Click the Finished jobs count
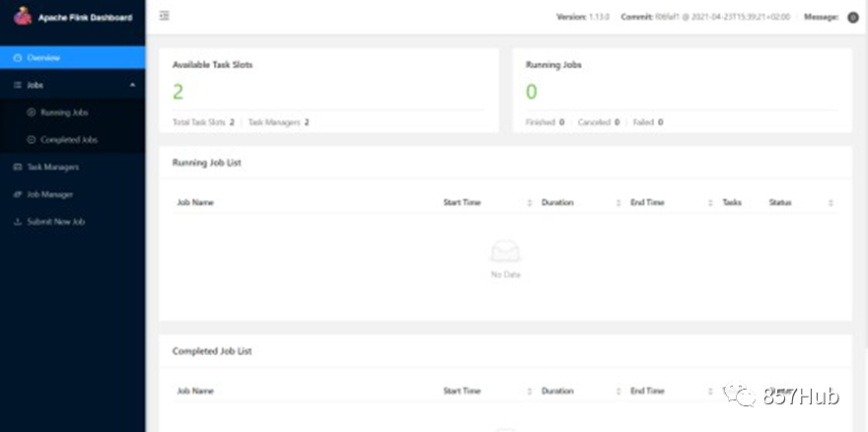Image resolution: width=868 pixels, height=432 pixels. click(x=561, y=122)
